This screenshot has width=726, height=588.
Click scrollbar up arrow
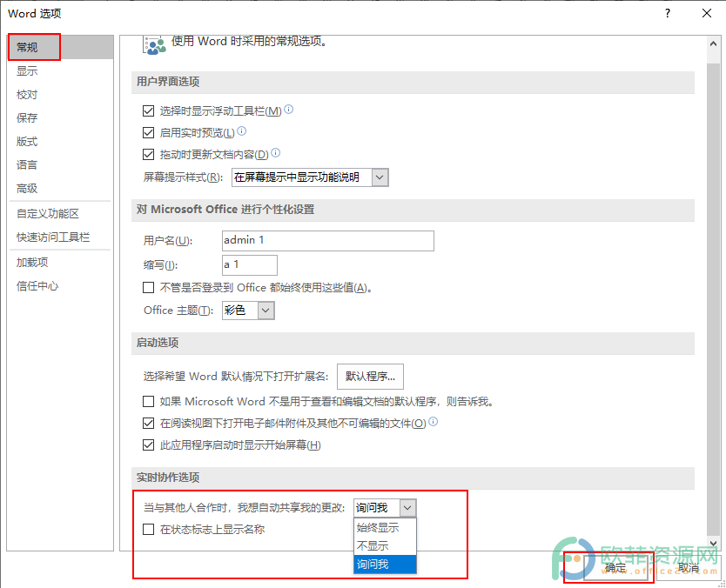click(713, 44)
